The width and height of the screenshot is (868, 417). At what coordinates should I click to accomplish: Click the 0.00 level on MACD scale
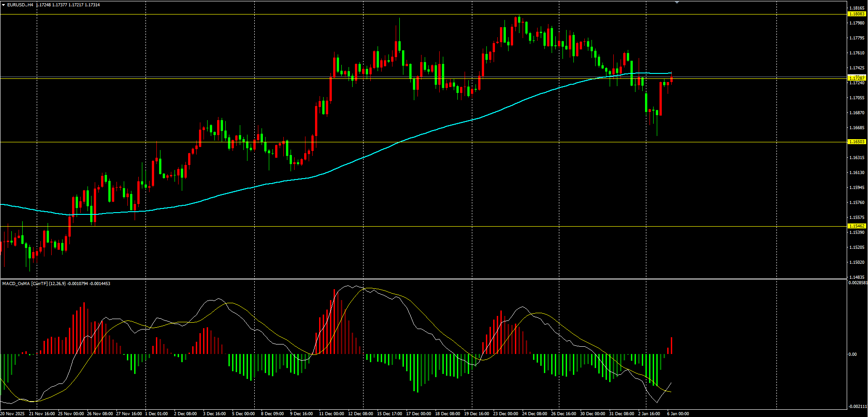tap(852, 354)
